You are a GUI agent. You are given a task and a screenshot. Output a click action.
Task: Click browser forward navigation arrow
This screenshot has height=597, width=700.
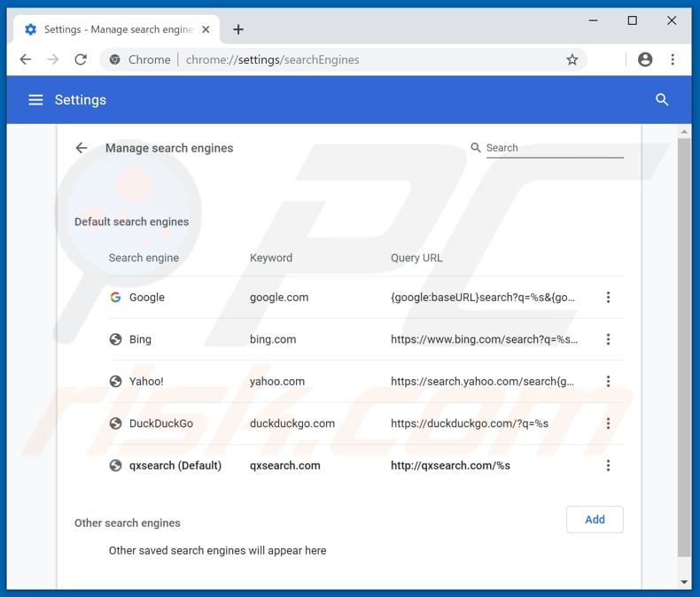tap(53, 59)
